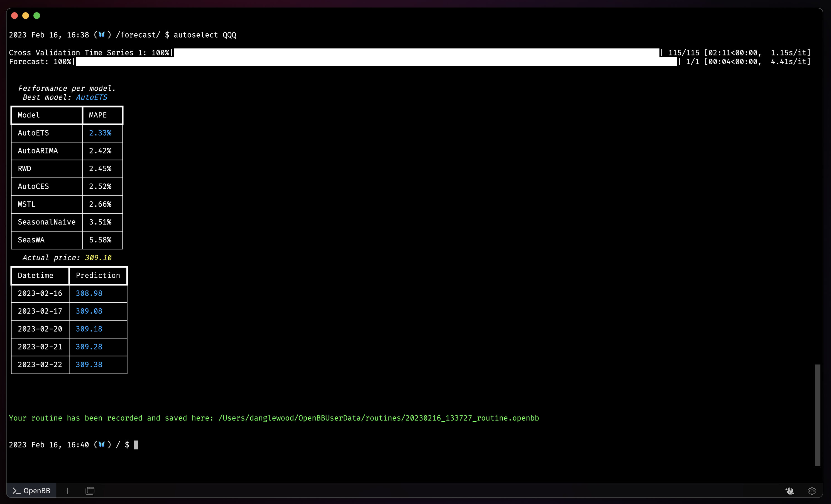Click the actual price 309.10

98,258
